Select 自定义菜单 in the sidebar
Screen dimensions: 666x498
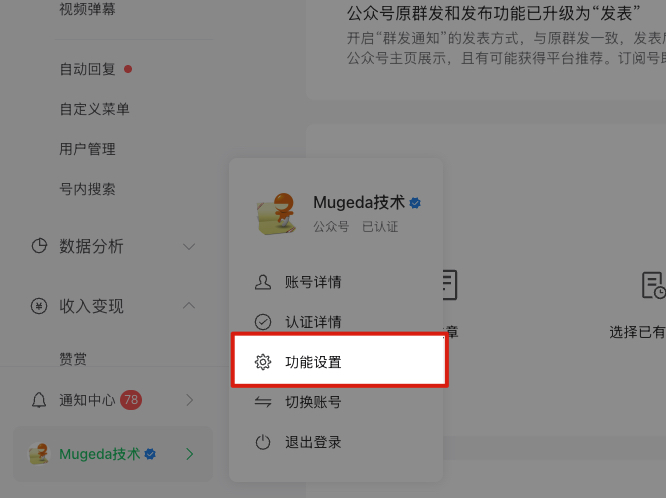tap(94, 109)
